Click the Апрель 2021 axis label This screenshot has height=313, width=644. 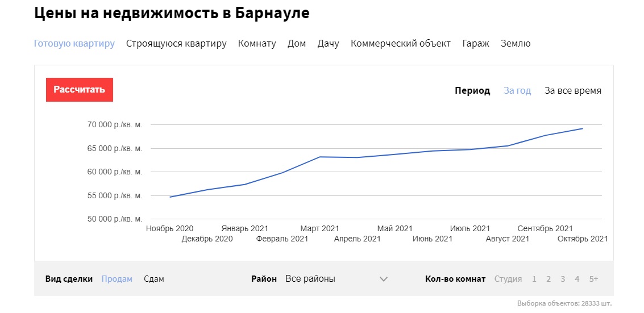click(x=358, y=239)
